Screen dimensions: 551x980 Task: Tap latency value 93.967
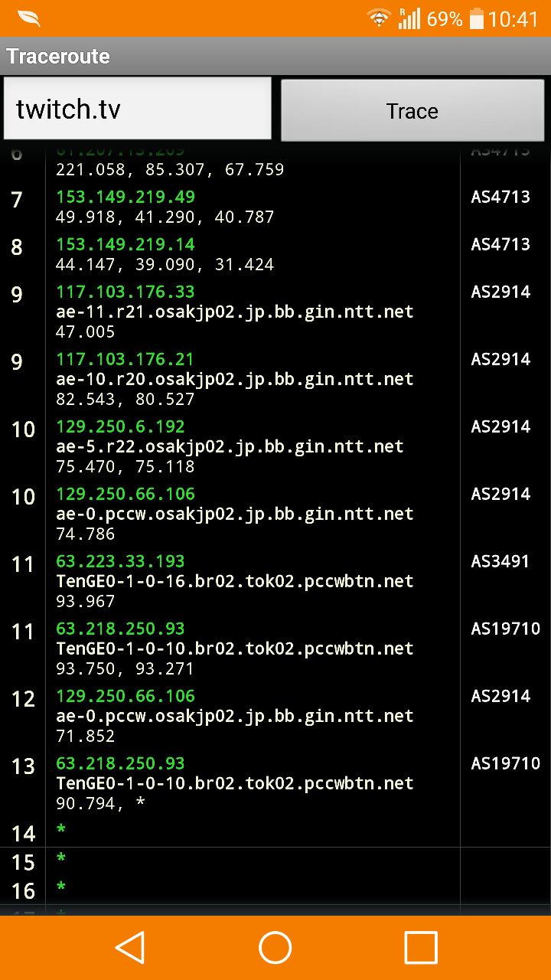(86, 601)
